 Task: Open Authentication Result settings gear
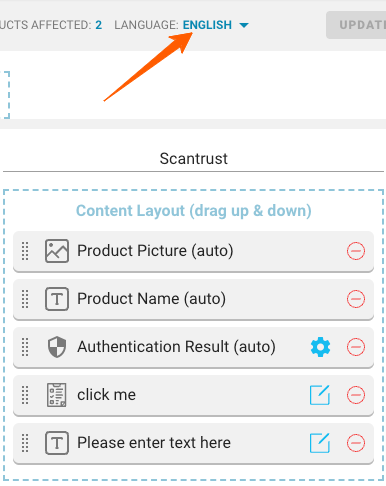pyautogui.click(x=320, y=347)
